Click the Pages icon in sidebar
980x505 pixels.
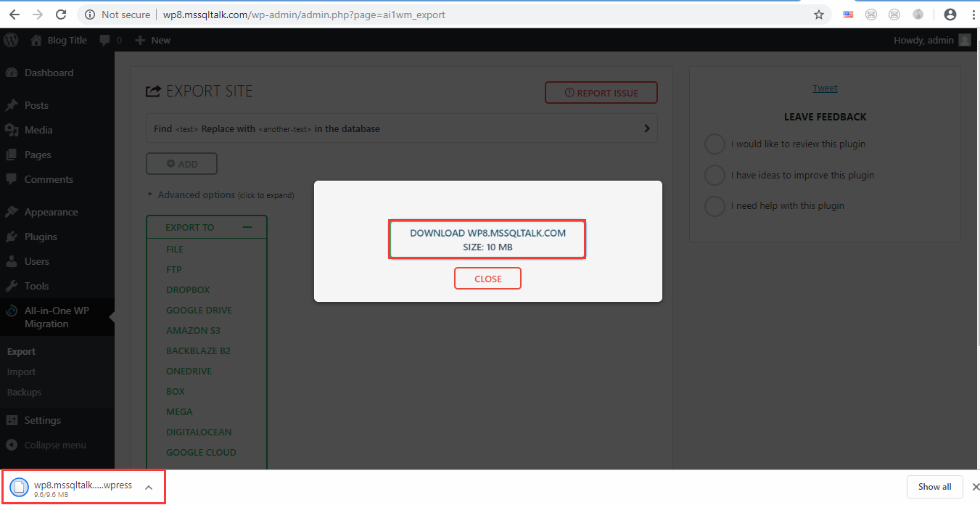(11, 155)
